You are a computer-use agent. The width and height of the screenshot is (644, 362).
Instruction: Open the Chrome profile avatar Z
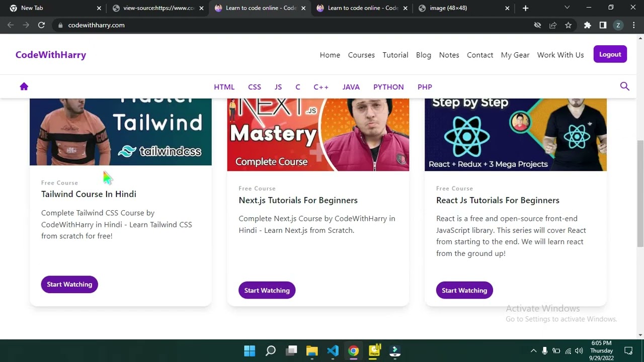(618, 25)
